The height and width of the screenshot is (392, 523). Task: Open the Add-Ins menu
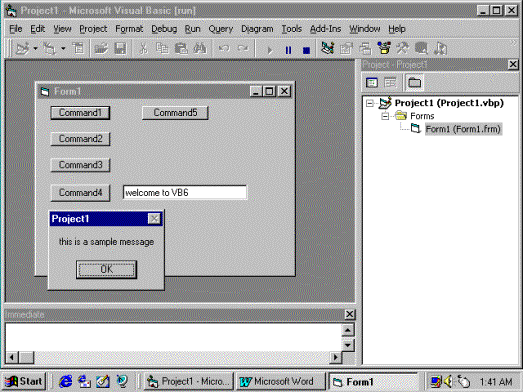click(x=325, y=29)
